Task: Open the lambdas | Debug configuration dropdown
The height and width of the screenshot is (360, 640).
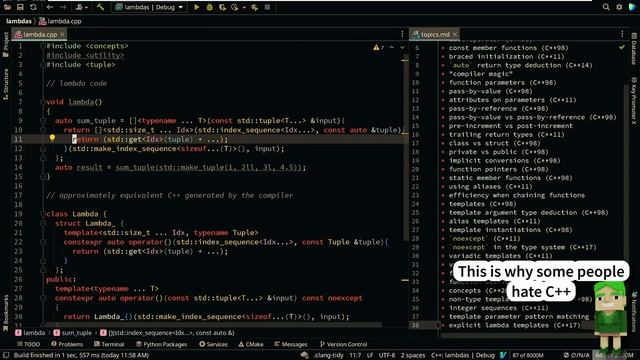Action: 149,7
